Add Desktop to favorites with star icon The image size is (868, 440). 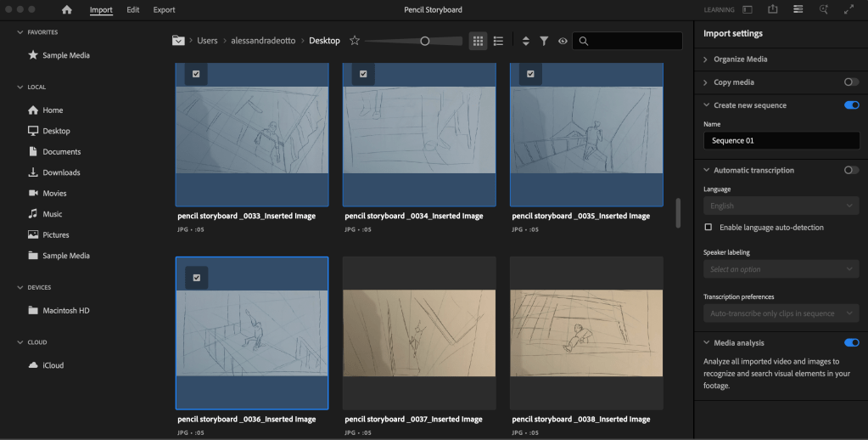pyautogui.click(x=355, y=41)
